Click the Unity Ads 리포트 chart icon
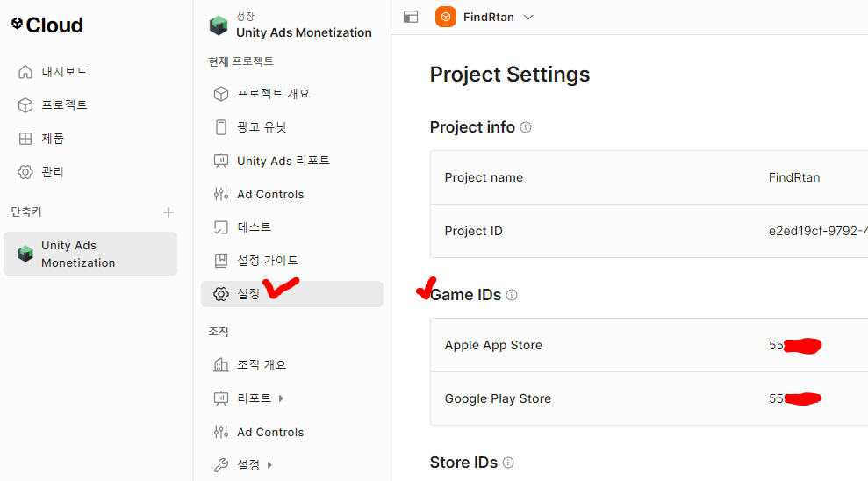The height and width of the screenshot is (481, 868). [x=221, y=162]
